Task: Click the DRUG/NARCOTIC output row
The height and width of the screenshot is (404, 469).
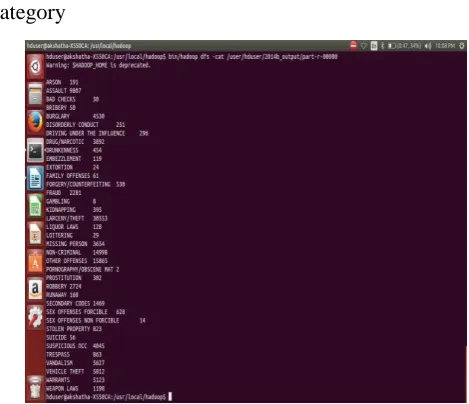Action: [x=75, y=141]
